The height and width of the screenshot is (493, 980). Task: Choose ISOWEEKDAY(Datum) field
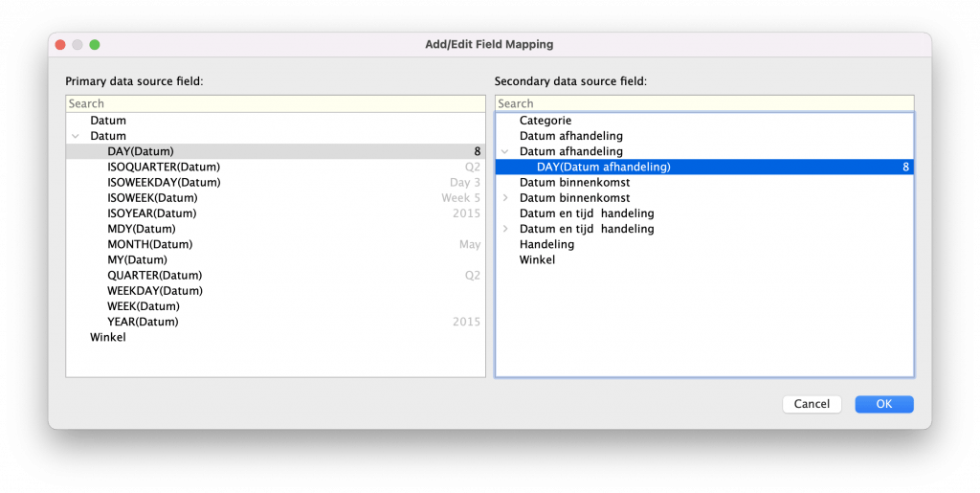(x=164, y=182)
